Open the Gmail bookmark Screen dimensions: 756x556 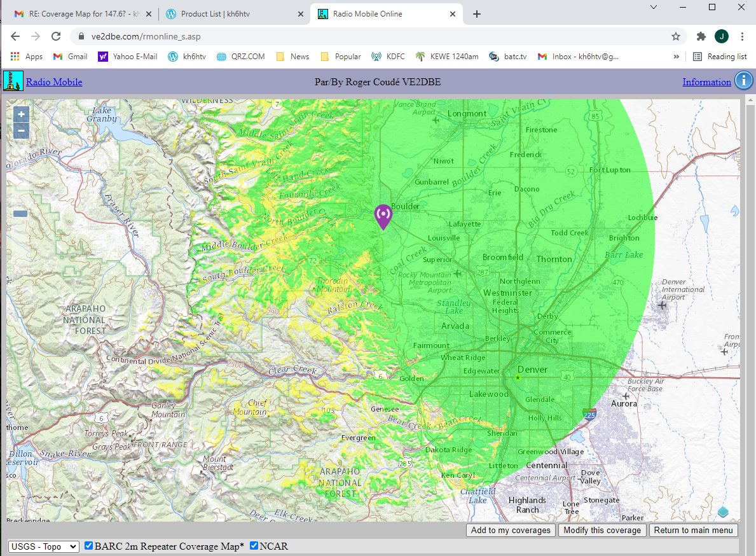click(x=71, y=57)
